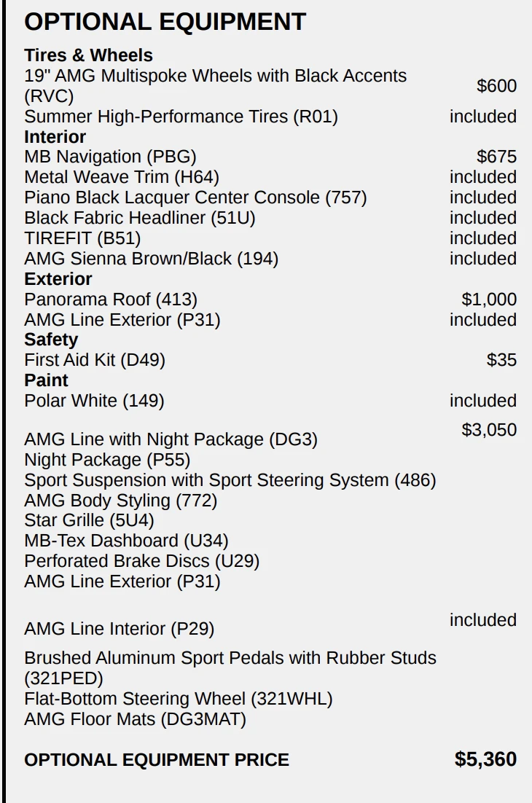The width and height of the screenshot is (532, 803).
Task: Click the $3,050 package price
Action: pos(489,430)
